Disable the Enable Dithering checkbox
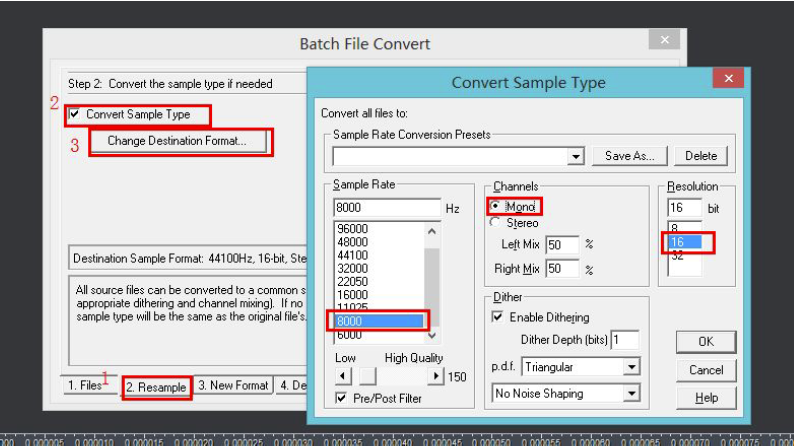Image resolution: width=794 pixels, height=447 pixels. [499, 316]
